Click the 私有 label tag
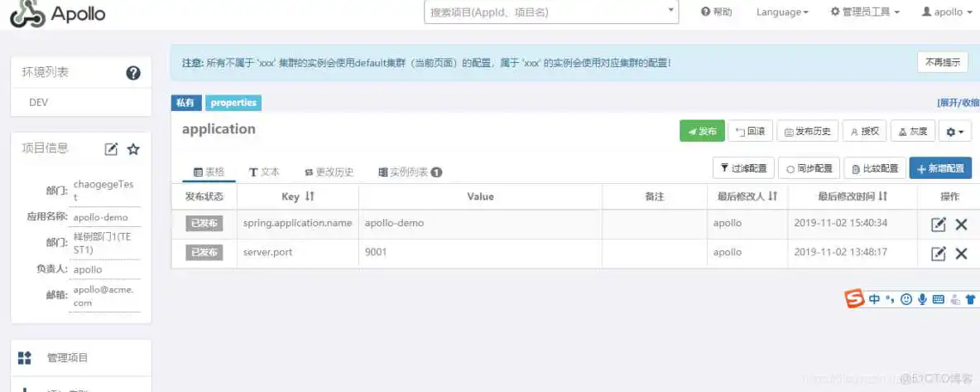The height and width of the screenshot is (392, 980). pos(185,103)
